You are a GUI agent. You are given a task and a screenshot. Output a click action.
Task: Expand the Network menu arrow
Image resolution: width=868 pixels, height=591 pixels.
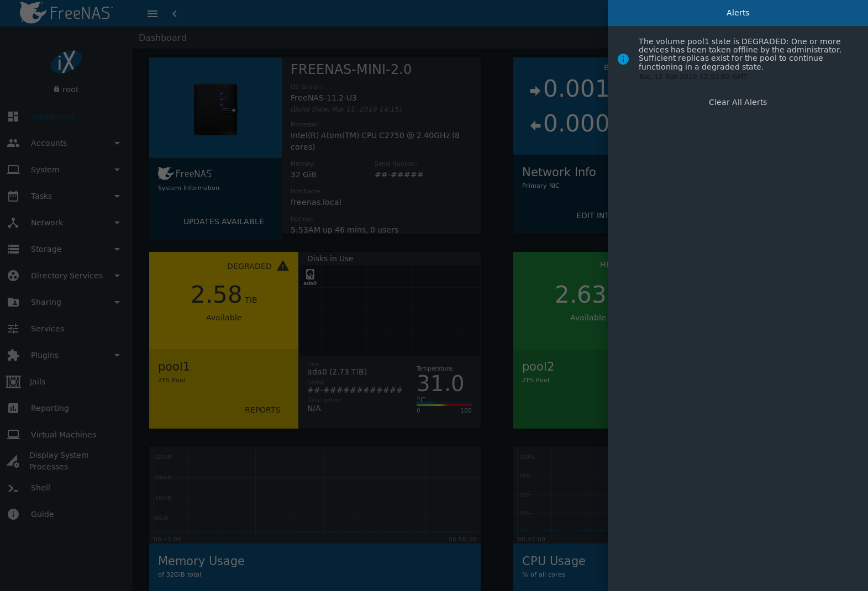pos(117,223)
